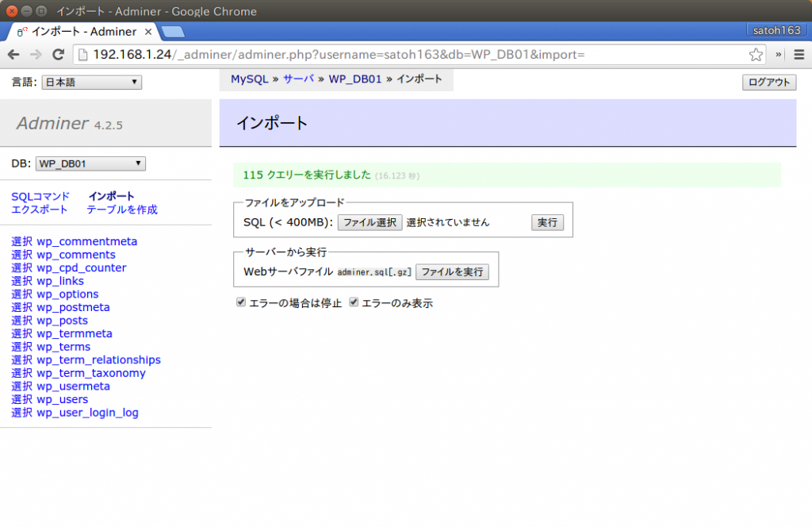812x527 pixels.
Task: Bookmark page with star icon
Action: click(x=756, y=55)
